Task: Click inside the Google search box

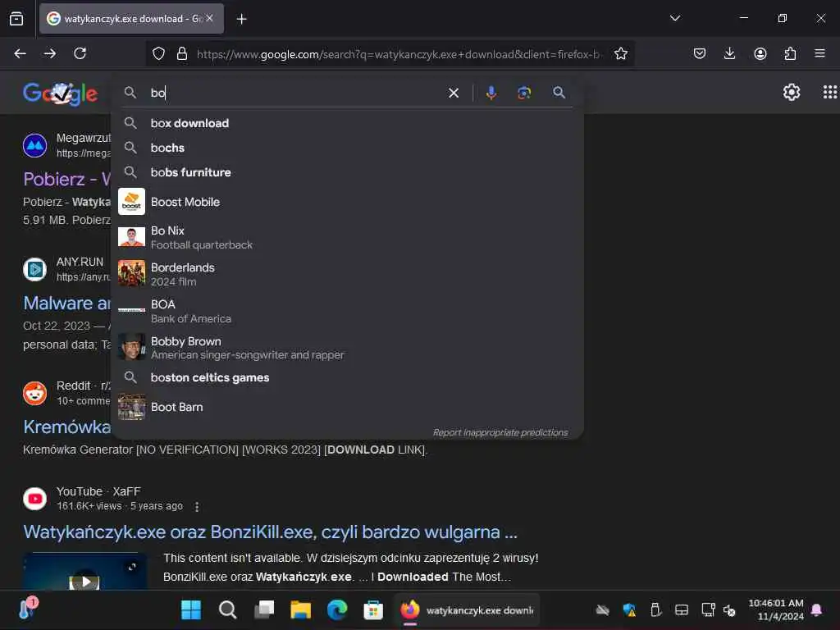Action: coord(294,93)
